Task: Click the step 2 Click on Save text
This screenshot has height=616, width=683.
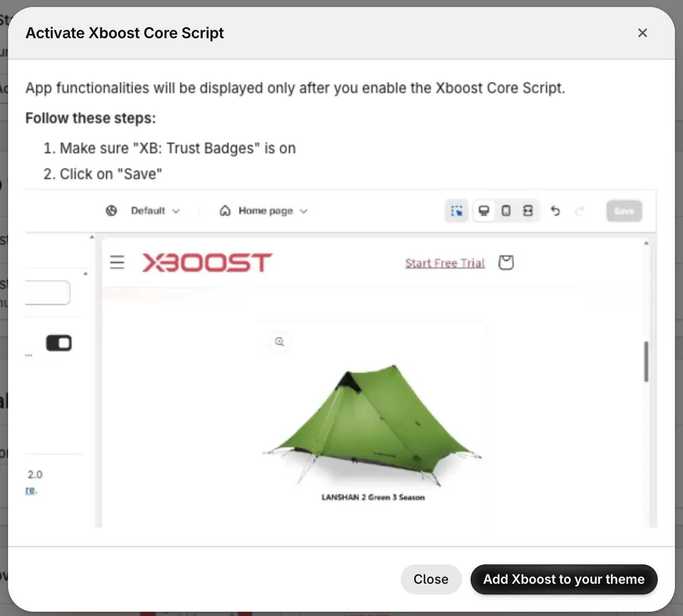Action: pyautogui.click(x=111, y=174)
